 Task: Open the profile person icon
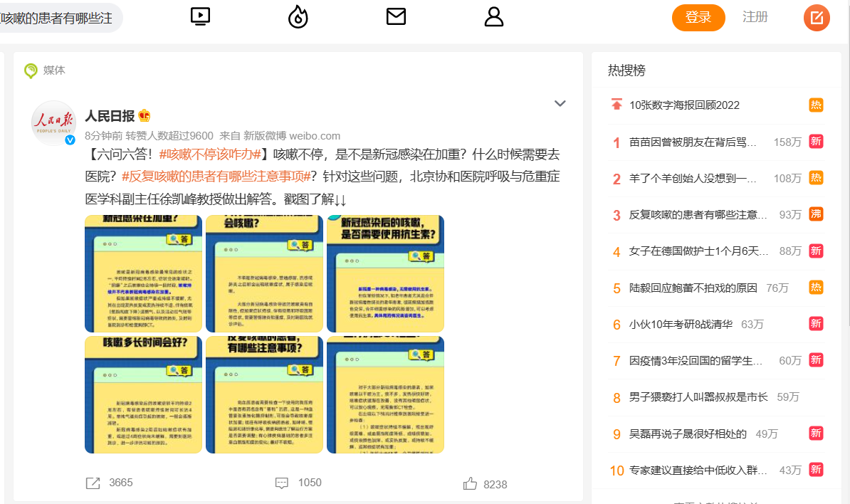(494, 16)
